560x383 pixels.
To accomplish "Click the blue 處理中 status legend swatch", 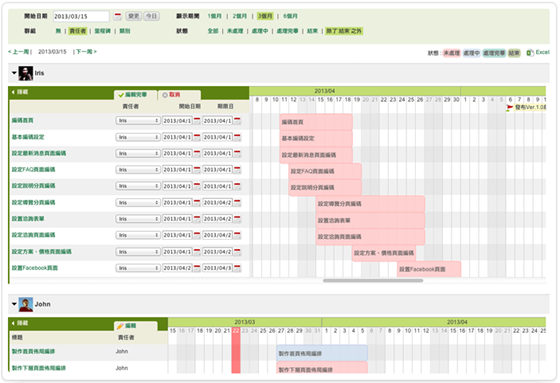I will 471,53.
